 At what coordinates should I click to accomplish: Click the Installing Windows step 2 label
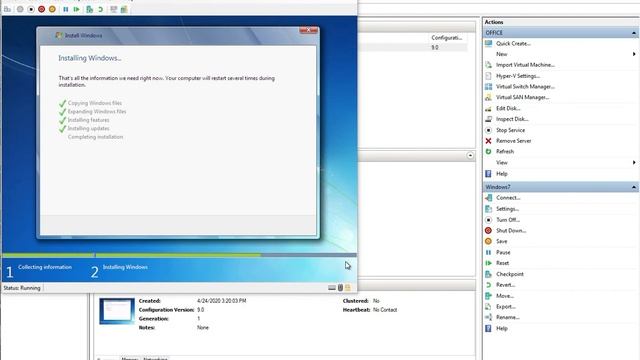point(125,267)
